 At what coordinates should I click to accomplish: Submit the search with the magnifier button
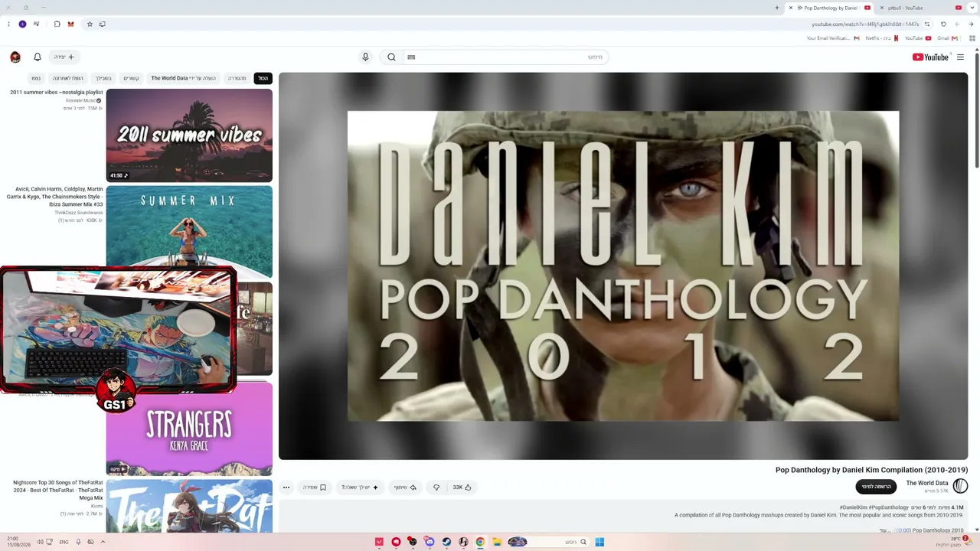point(391,57)
